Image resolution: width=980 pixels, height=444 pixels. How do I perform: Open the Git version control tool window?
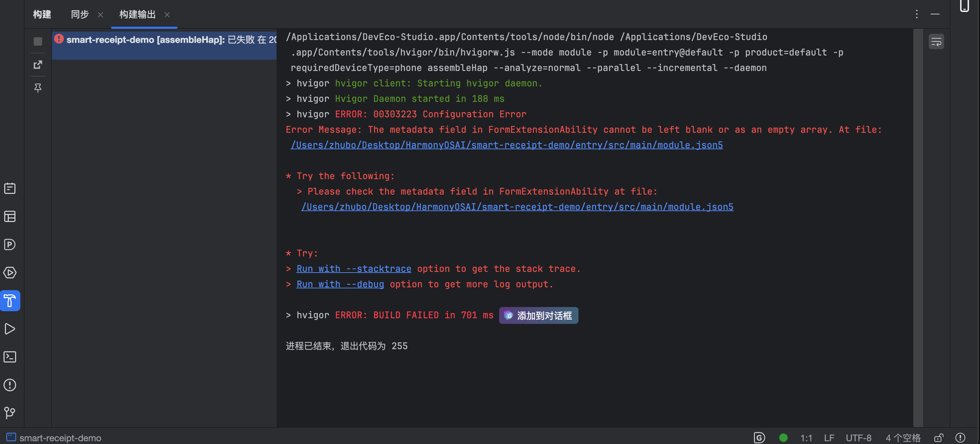pos(10,413)
